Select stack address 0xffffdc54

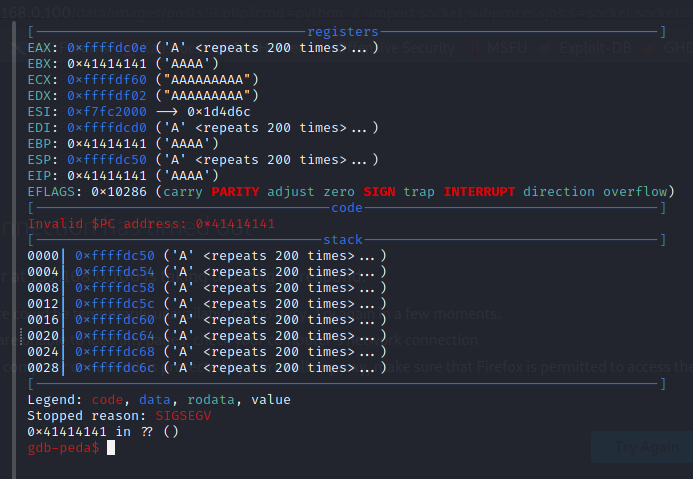(x=114, y=272)
